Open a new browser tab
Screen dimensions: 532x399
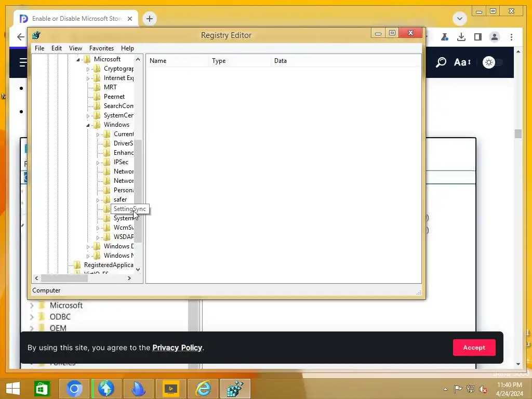pos(150,19)
